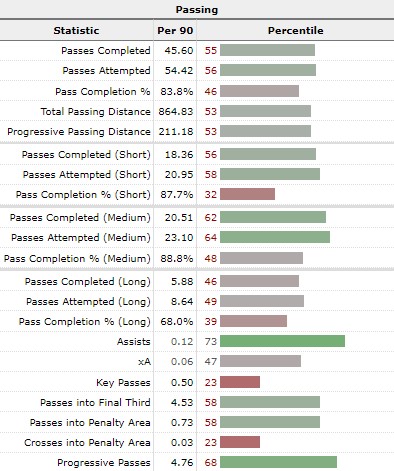Viewport: 394px width, 471px height.
Task: Select the Pass Completion % label
Action: (103, 92)
